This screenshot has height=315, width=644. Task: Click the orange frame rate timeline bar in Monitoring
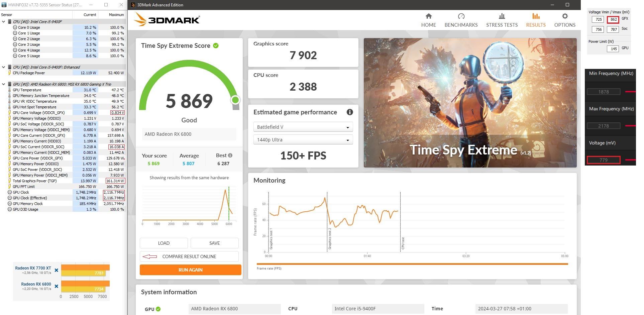(412, 264)
